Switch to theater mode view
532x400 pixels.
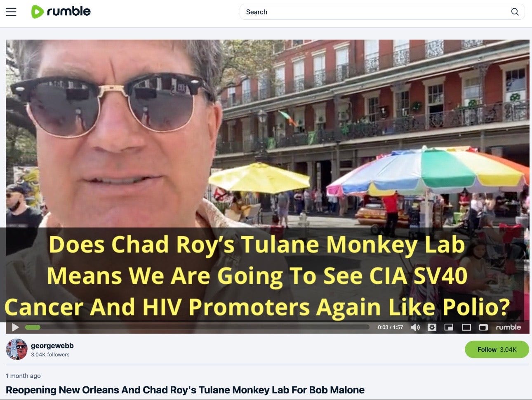coord(466,327)
